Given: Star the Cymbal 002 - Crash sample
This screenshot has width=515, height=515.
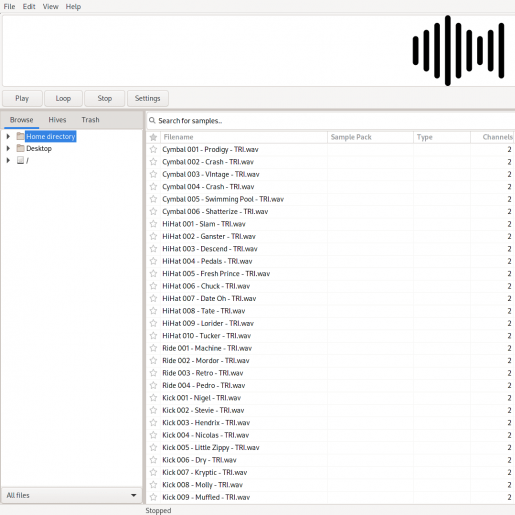Looking at the screenshot, I should 153,162.
